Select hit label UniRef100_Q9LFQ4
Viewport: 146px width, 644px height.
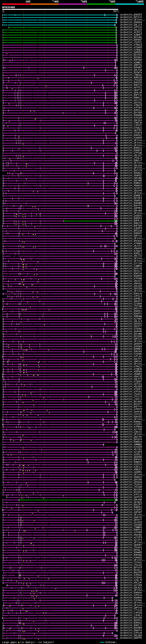pyautogui.click(x=131, y=70)
